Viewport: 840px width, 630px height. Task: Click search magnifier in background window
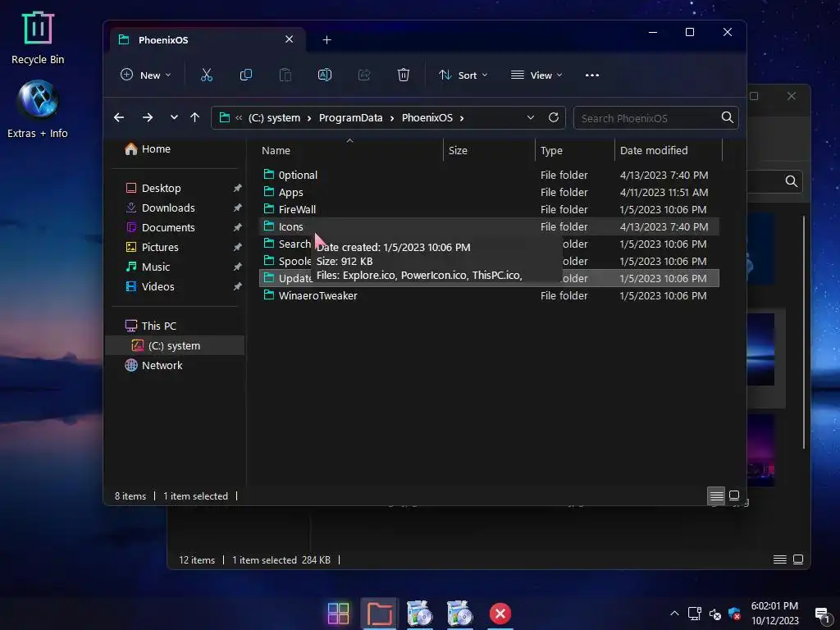[792, 181]
